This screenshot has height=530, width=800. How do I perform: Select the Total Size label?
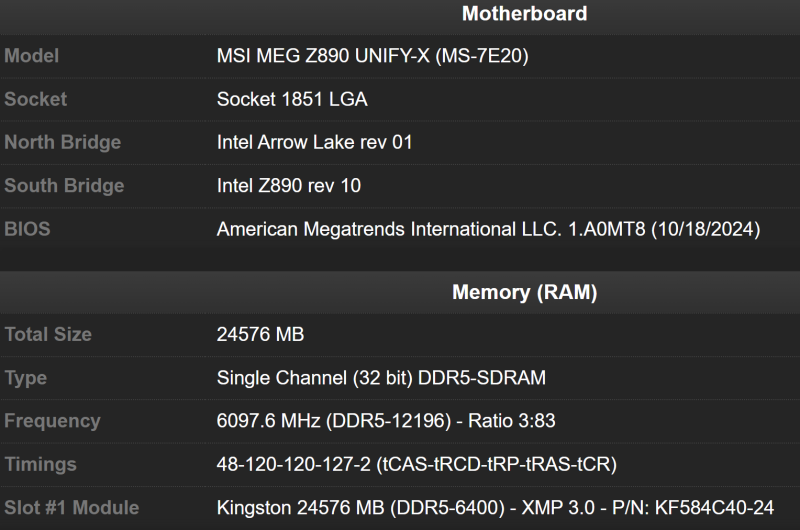point(48,335)
